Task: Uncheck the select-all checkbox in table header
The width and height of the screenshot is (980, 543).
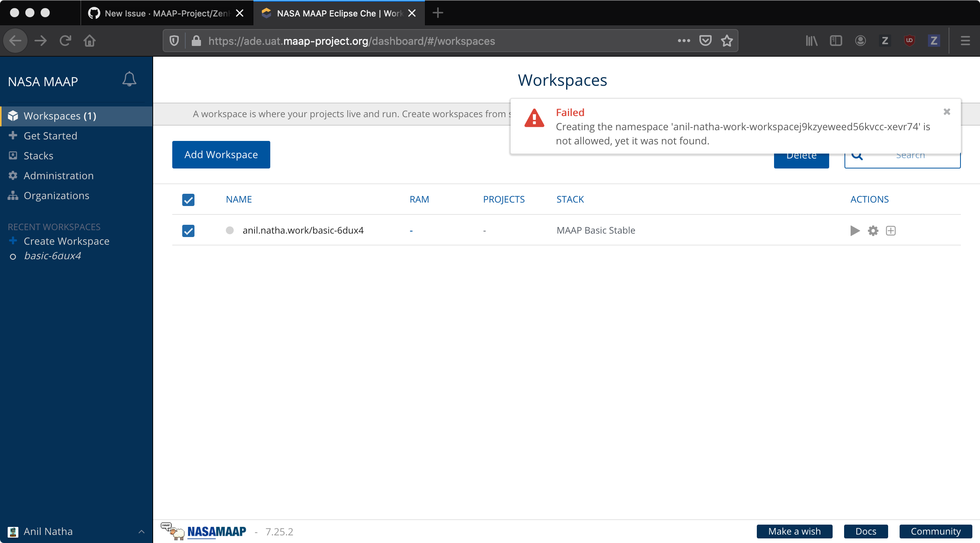Action: pyautogui.click(x=188, y=200)
